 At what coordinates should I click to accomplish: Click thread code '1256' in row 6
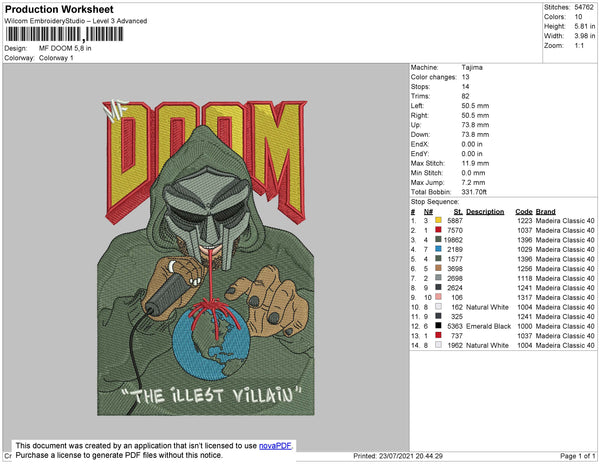[525, 269]
